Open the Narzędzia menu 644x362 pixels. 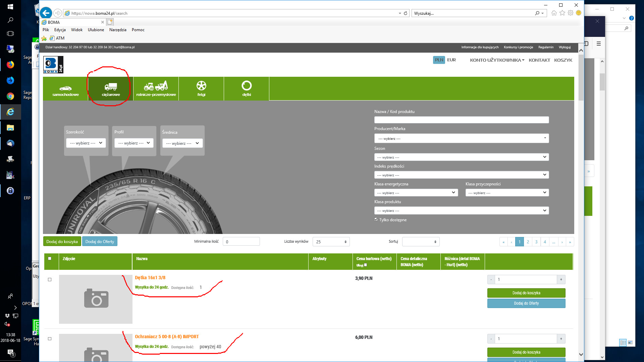(x=118, y=30)
